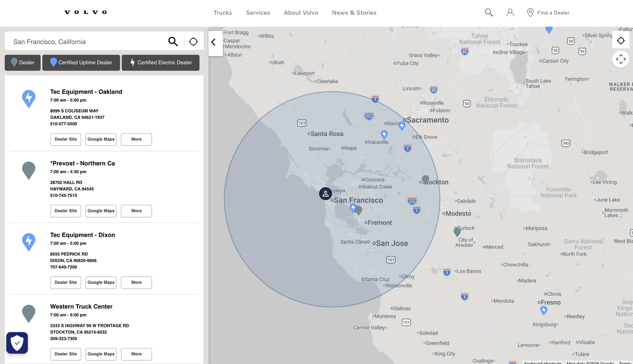Select the gray dealer marker near Hayward
Image resolution: width=633 pixels, height=364 pixels.
(359, 210)
